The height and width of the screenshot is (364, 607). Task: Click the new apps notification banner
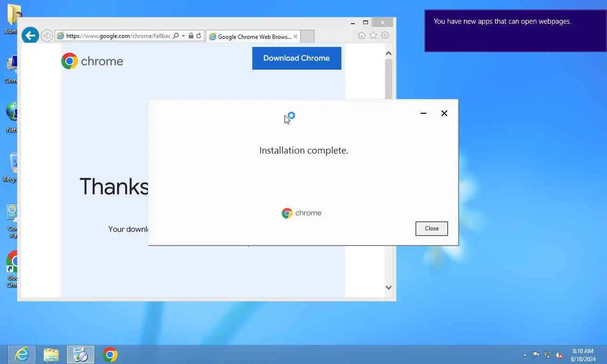pyautogui.click(x=515, y=31)
